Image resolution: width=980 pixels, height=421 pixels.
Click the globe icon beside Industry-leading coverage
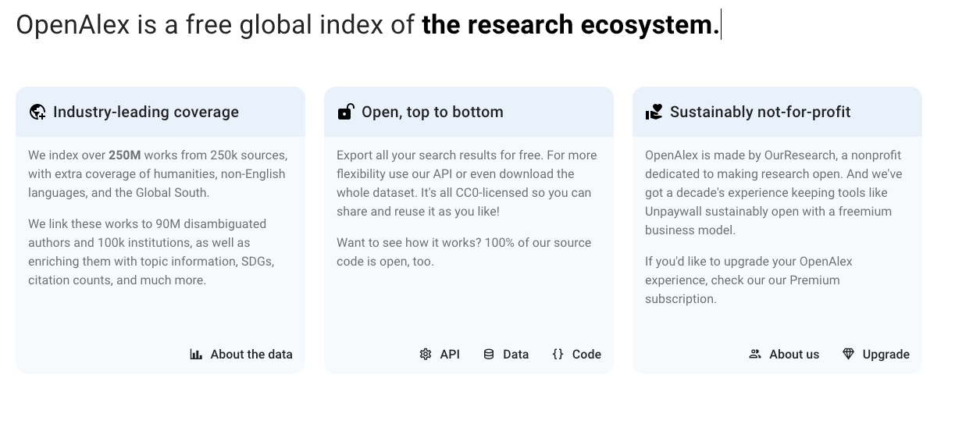[37, 112]
